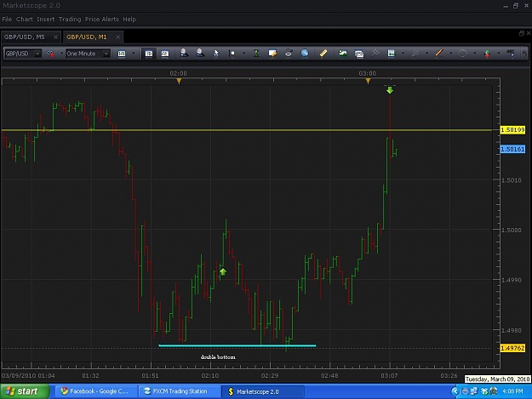Click the green down arrow chart marker
Viewport: 532px width, 399px height.
390,90
